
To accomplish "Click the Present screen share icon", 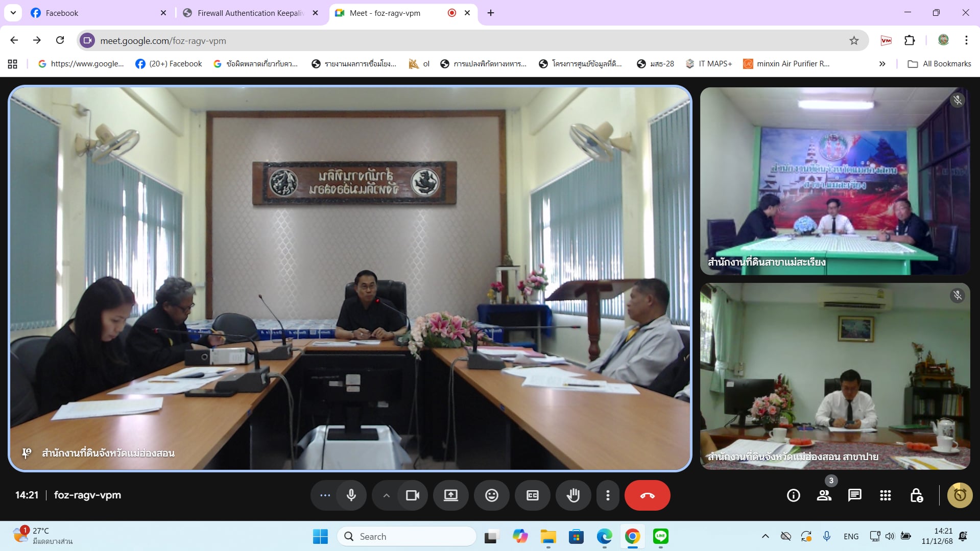I will [x=450, y=495].
